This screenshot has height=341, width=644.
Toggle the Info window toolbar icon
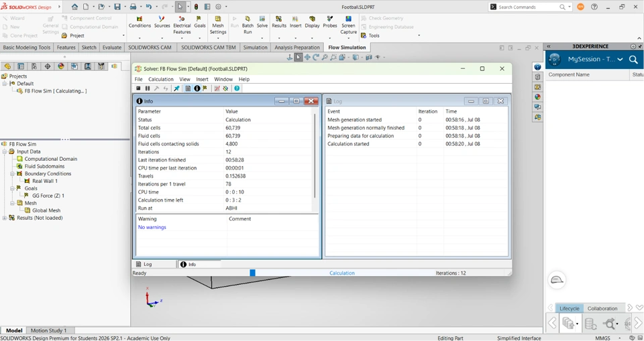tap(197, 88)
